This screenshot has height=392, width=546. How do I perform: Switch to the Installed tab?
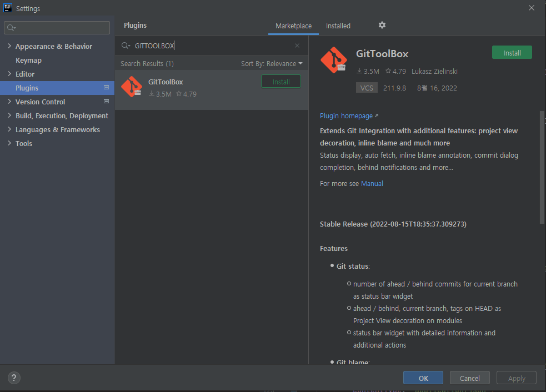coord(338,26)
